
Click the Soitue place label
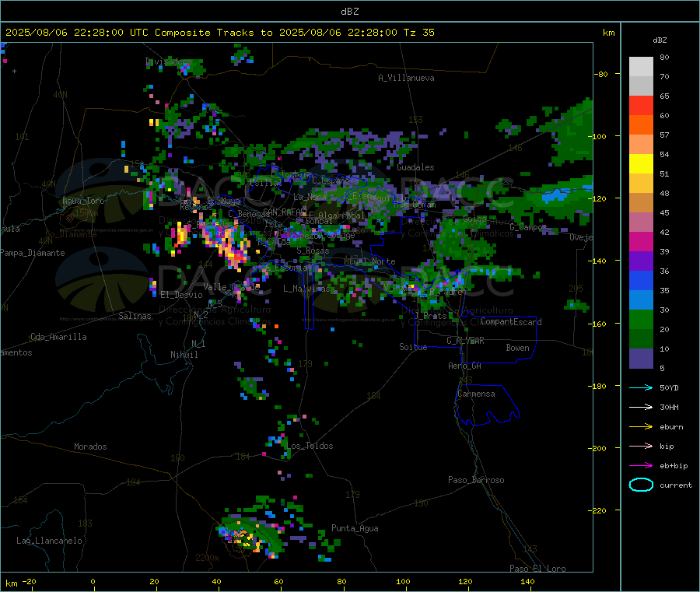point(413,347)
